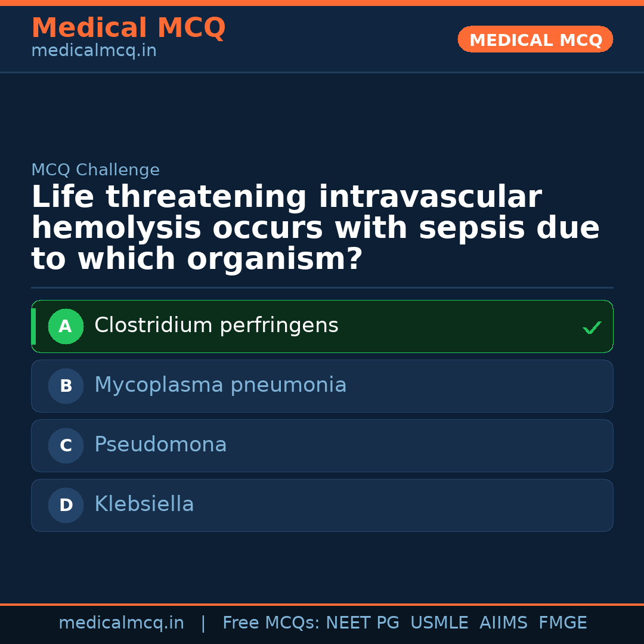
Task: Click the C letter circle icon
Action: [66, 445]
